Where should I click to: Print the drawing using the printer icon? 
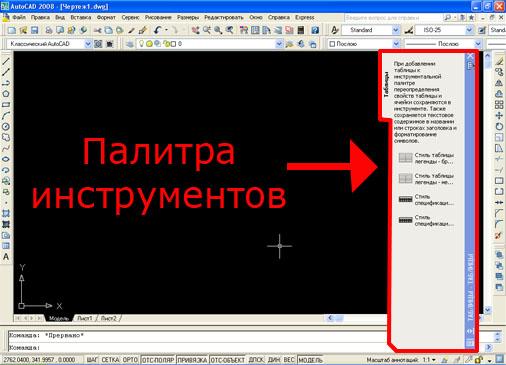click(x=49, y=30)
